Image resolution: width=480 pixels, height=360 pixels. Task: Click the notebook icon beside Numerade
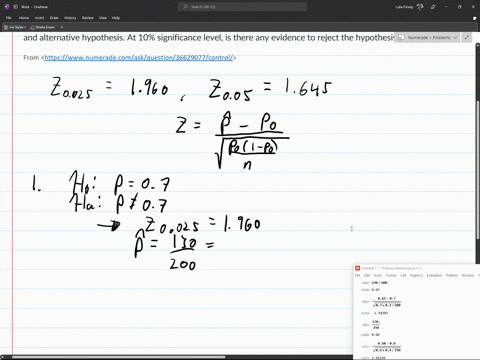click(402, 38)
